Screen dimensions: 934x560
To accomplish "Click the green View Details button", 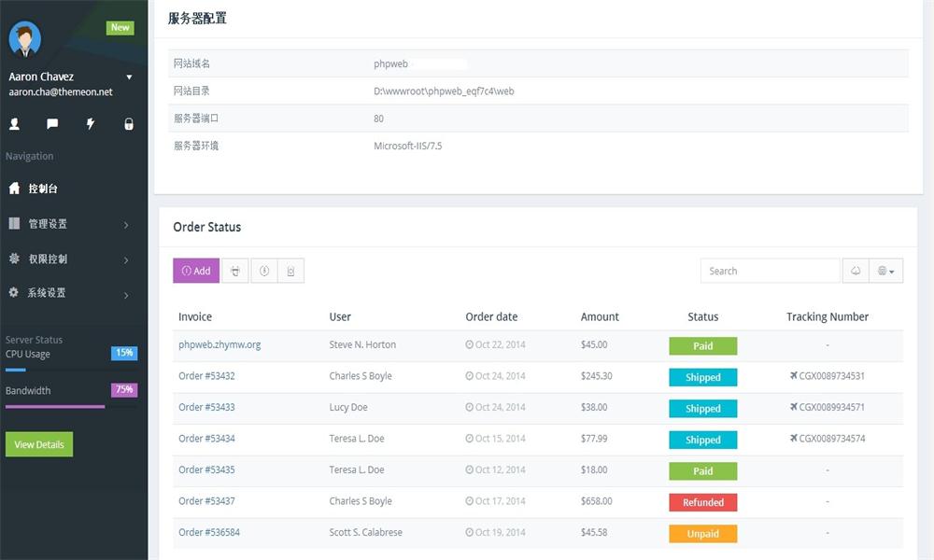I will [x=39, y=444].
